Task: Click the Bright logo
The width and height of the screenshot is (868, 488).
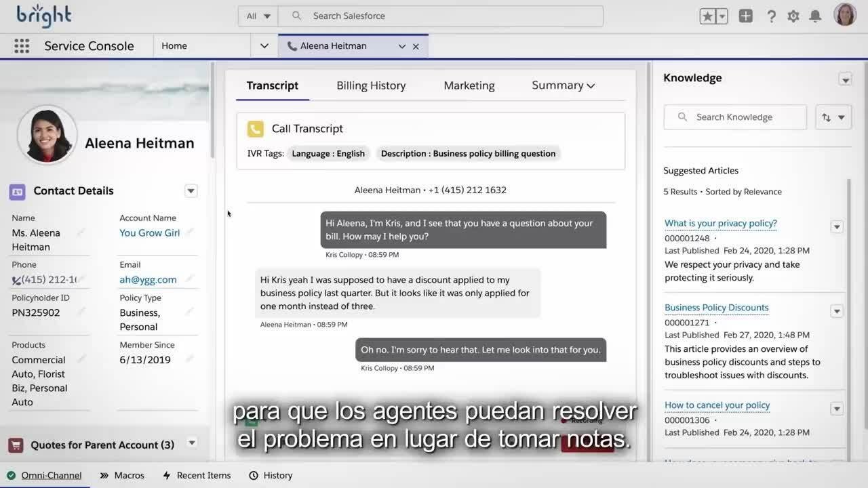Action: [44, 15]
